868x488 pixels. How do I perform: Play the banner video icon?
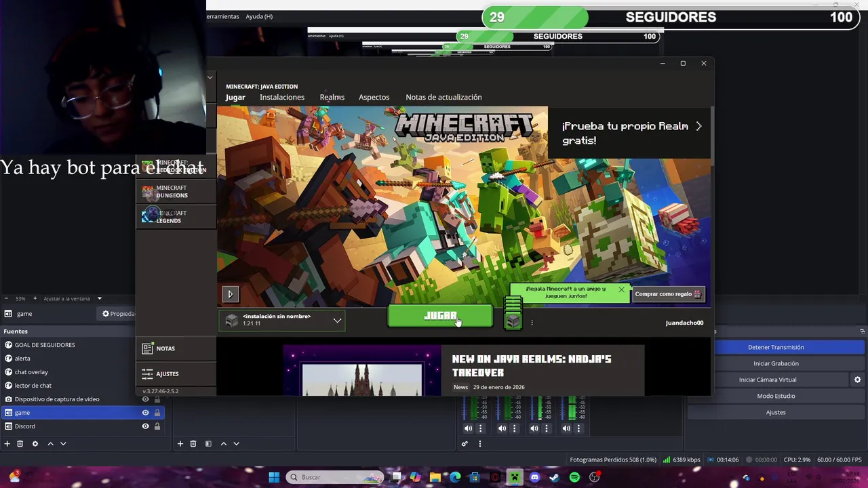[230, 293]
